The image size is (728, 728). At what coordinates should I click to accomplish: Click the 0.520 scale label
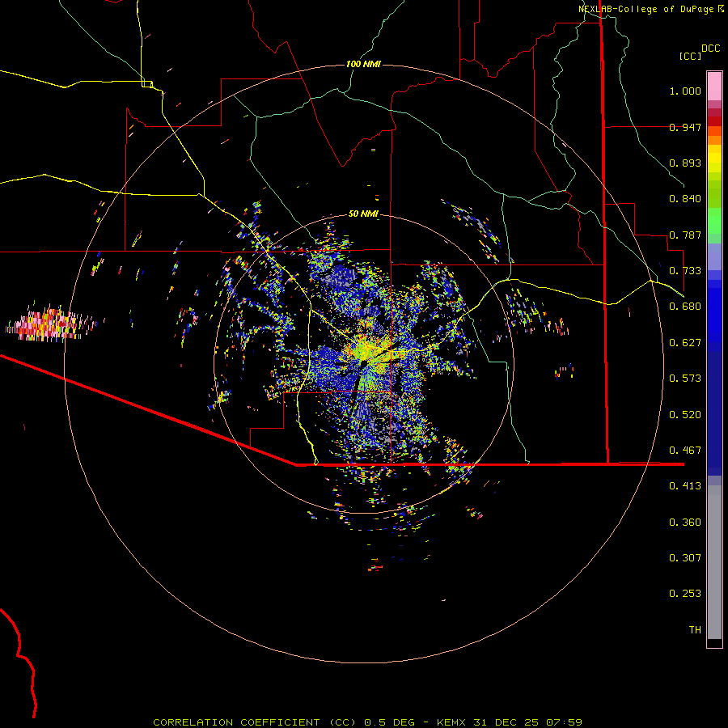(685, 415)
